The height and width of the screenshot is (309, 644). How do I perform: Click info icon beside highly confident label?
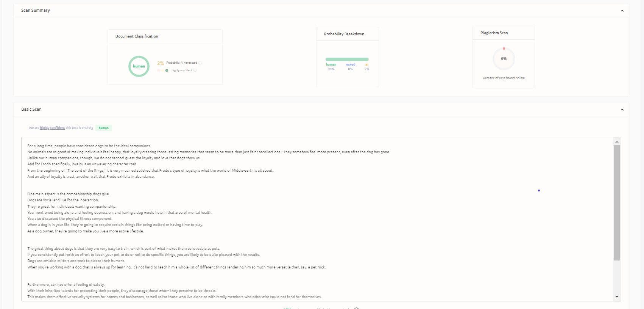click(195, 70)
